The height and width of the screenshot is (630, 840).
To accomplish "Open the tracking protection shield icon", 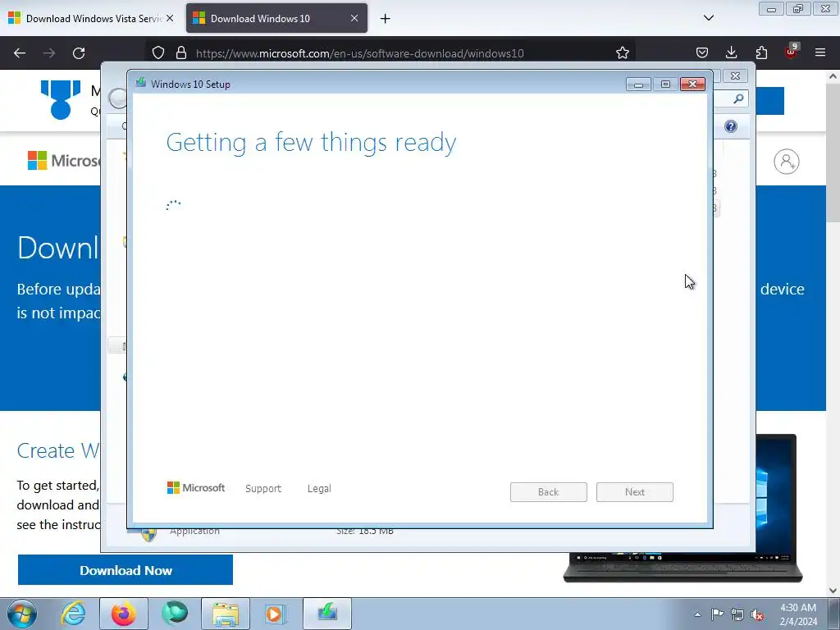I will (x=158, y=53).
